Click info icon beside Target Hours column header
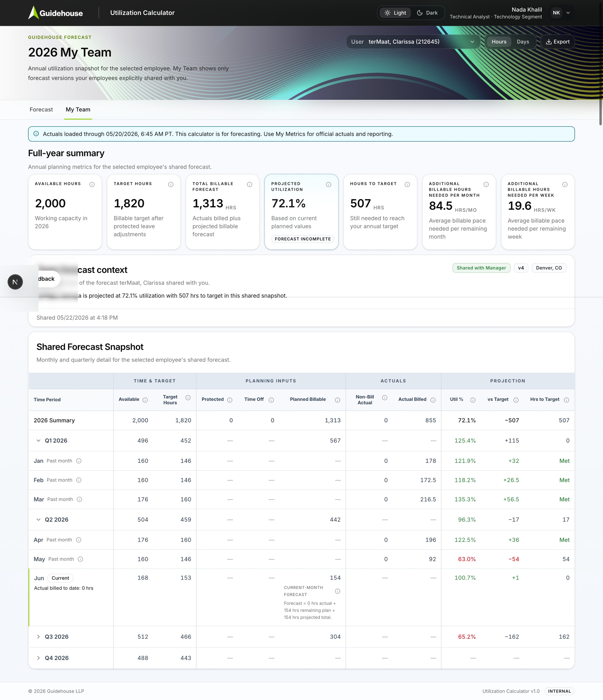 pos(188,398)
